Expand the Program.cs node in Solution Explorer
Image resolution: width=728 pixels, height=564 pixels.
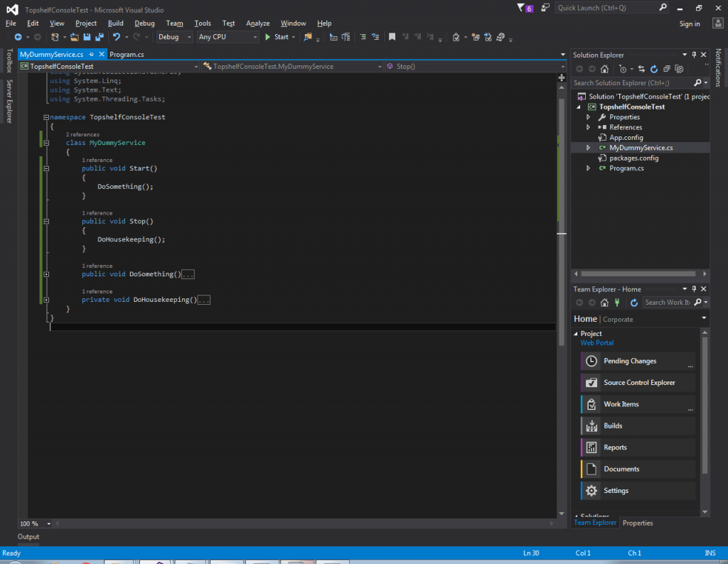tap(588, 168)
